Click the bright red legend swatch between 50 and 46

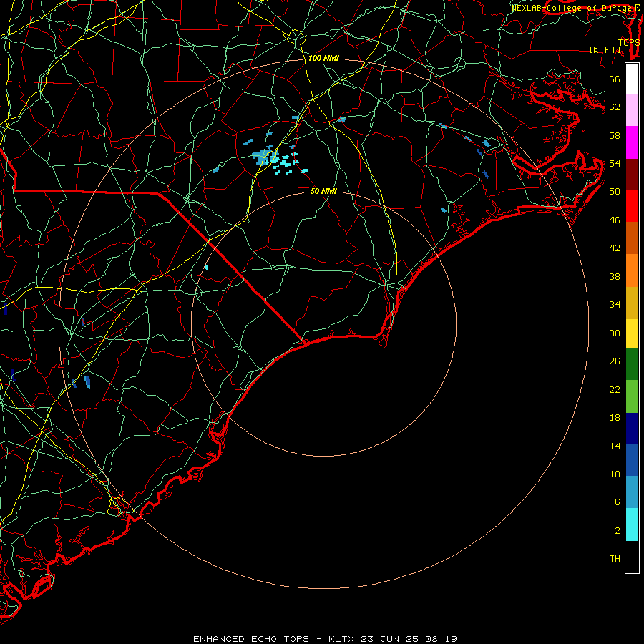pos(632,206)
